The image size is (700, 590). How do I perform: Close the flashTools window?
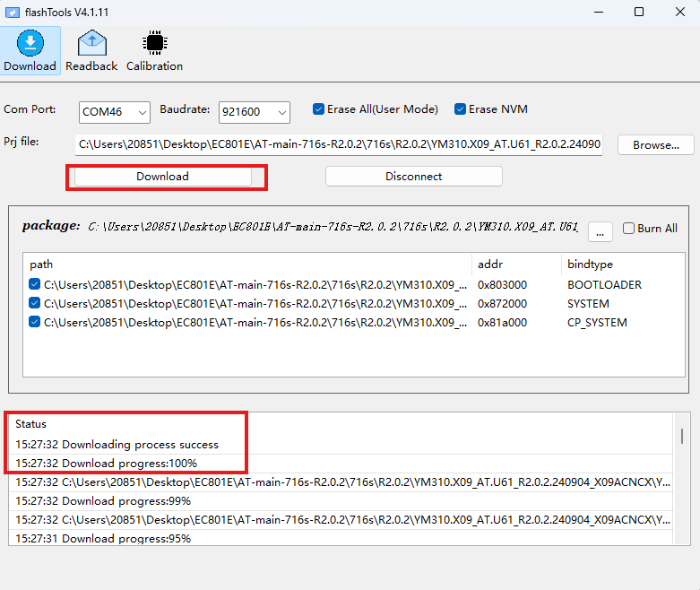click(x=679, y=12)
